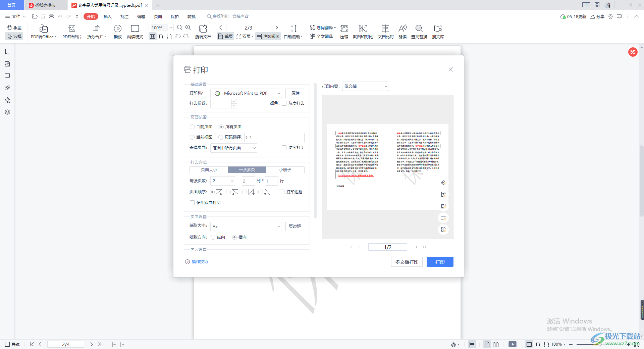
Task: Zoom in with magnifier plus icon
Action: (188, 28)
